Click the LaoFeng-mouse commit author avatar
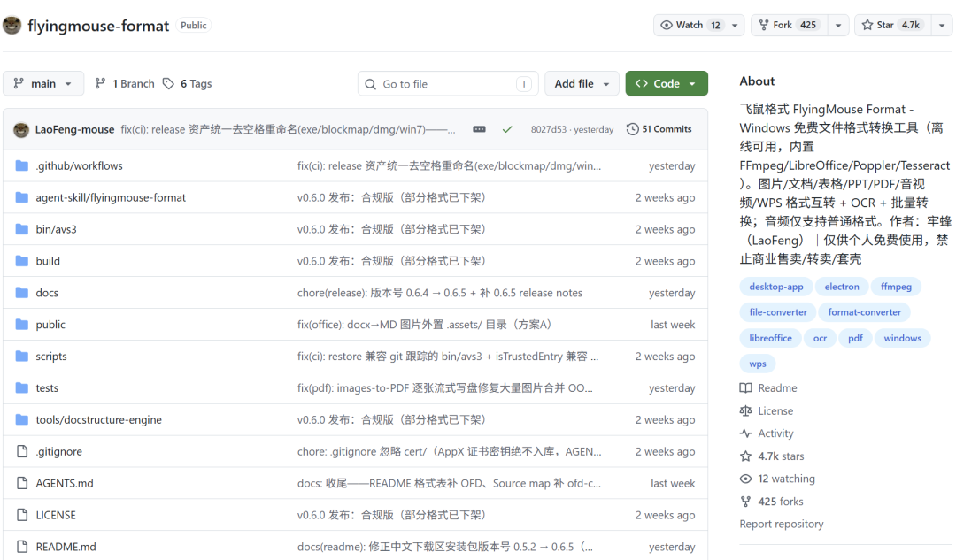The height and width of the screenshot is (560, 956). point(21,129)
